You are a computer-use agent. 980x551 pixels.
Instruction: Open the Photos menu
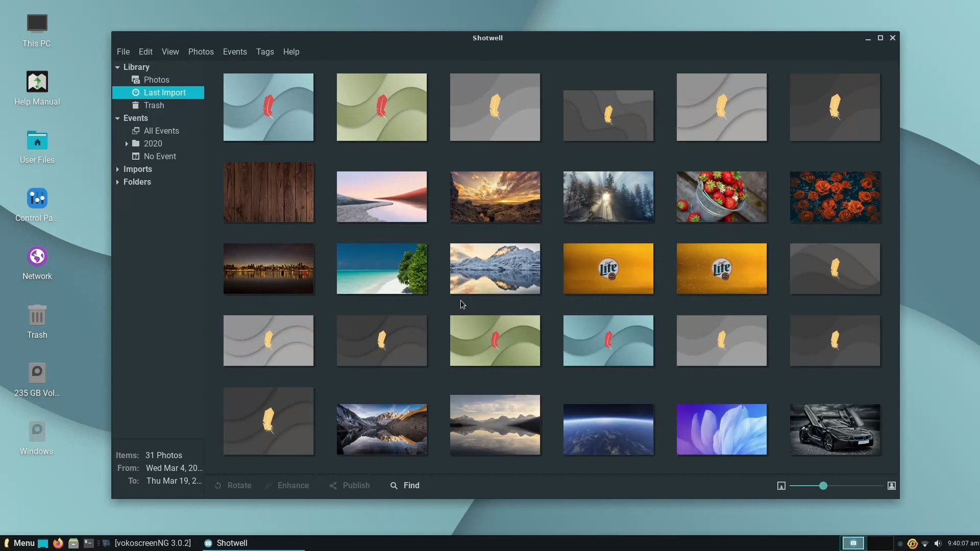pyautogui.click(x=201, y=52)
